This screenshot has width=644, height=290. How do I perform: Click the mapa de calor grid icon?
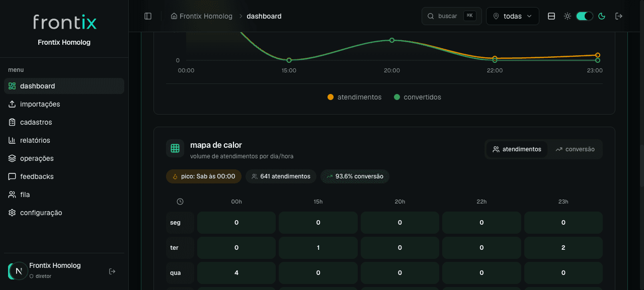tap(175, 148)
